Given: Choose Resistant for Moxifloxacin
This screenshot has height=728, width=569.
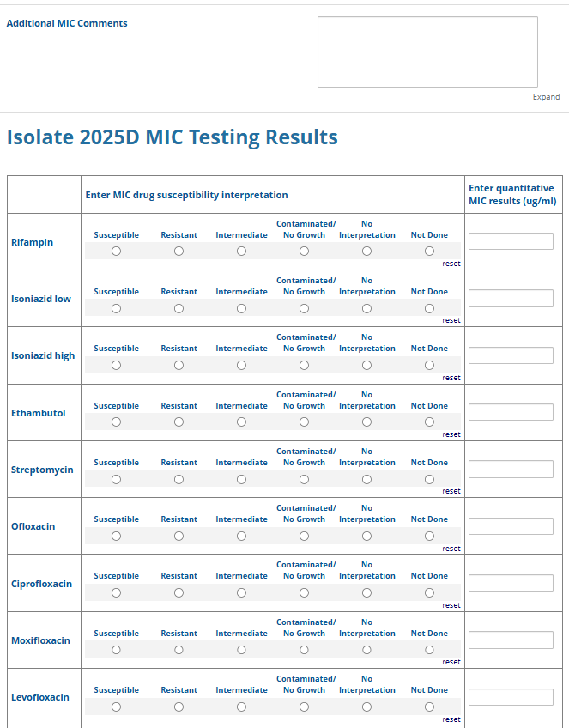Looking at the screenshot, I should 179,650.
